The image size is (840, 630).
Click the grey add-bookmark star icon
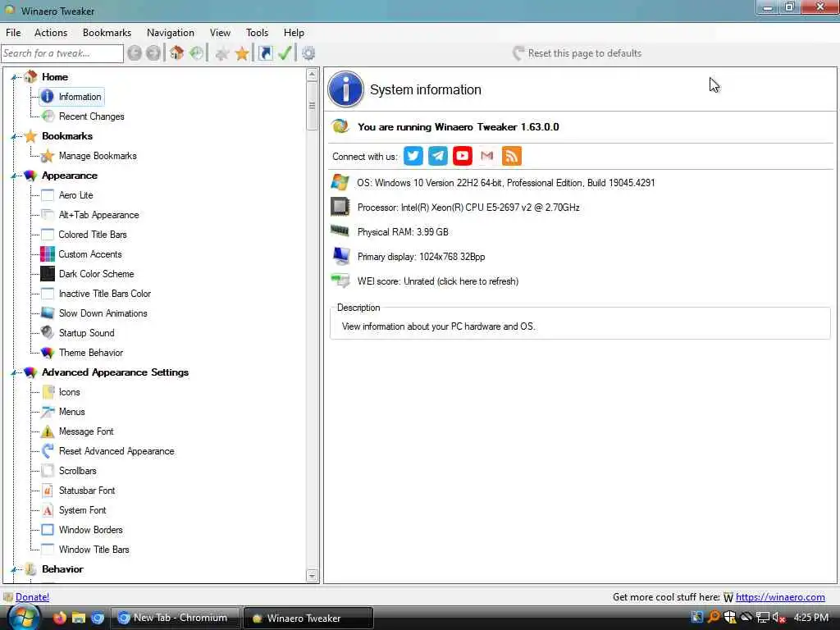pyautogui.click(x=222, y=53)
